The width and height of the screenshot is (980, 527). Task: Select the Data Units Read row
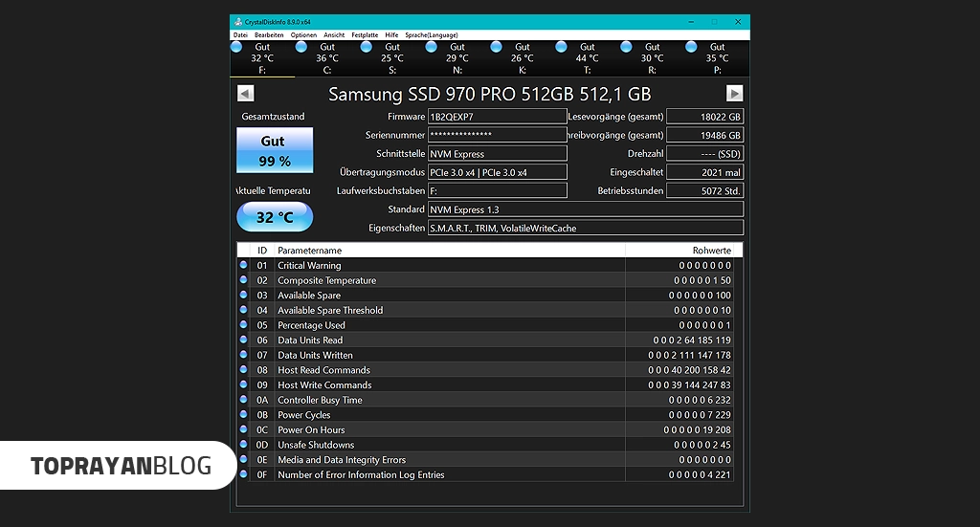tap(484, 340)
